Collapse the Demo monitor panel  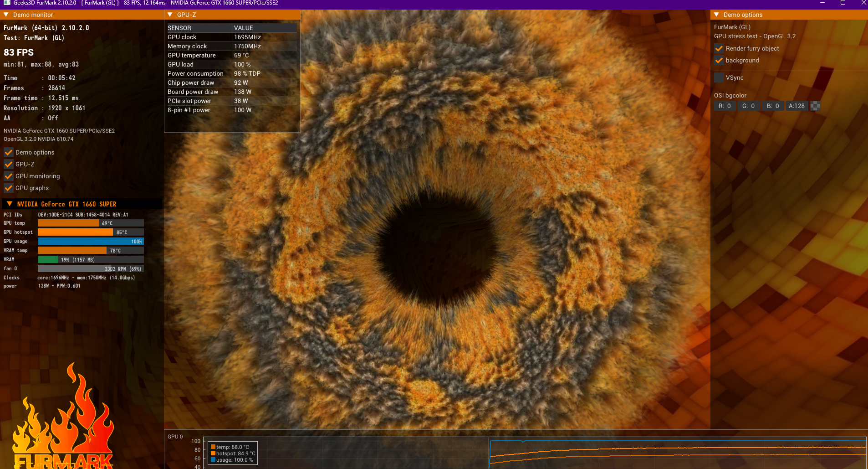[6, 15]
